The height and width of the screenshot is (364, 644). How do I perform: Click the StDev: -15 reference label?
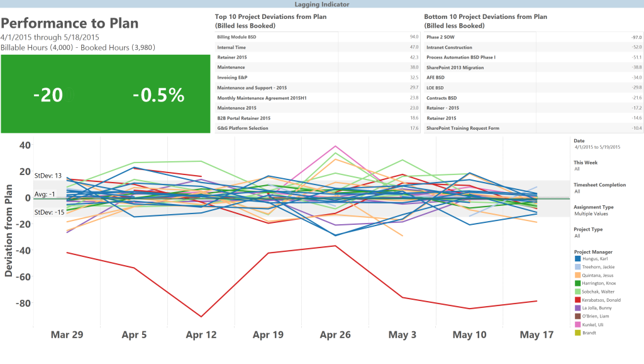[x=49, y=212]
